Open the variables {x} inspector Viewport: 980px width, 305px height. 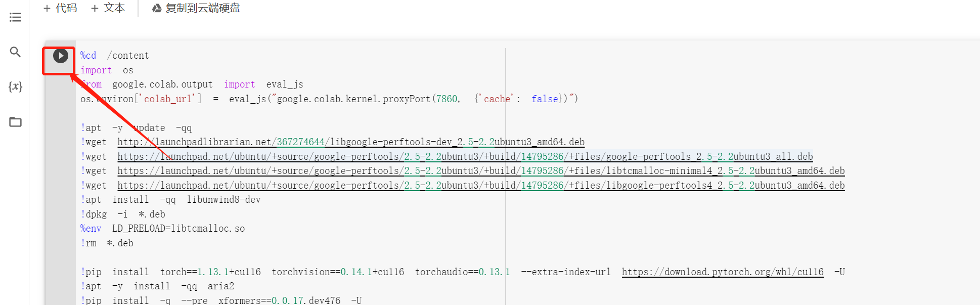(x=15, y=86)
